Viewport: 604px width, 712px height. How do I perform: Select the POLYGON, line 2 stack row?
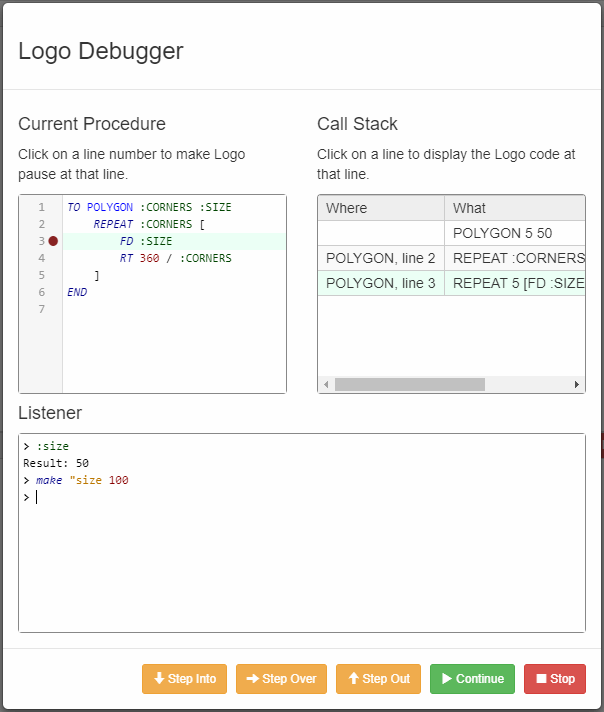tap(381, 258)
